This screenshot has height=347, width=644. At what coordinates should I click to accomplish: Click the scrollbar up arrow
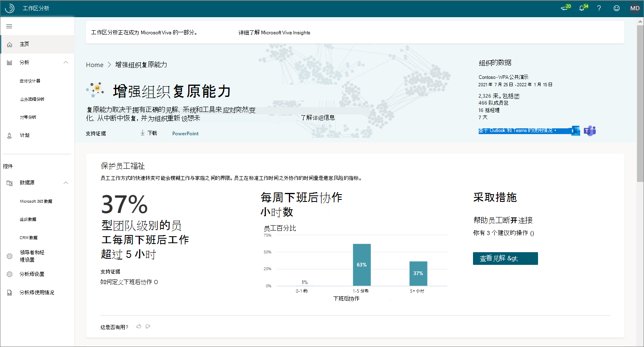(640, 21)
